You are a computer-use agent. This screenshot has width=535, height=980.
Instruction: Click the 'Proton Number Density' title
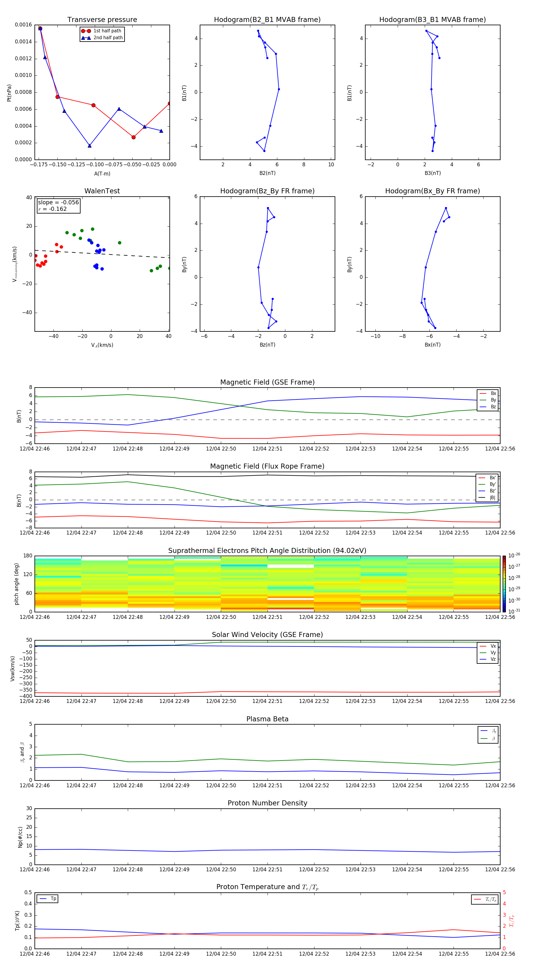coord(267,803)
